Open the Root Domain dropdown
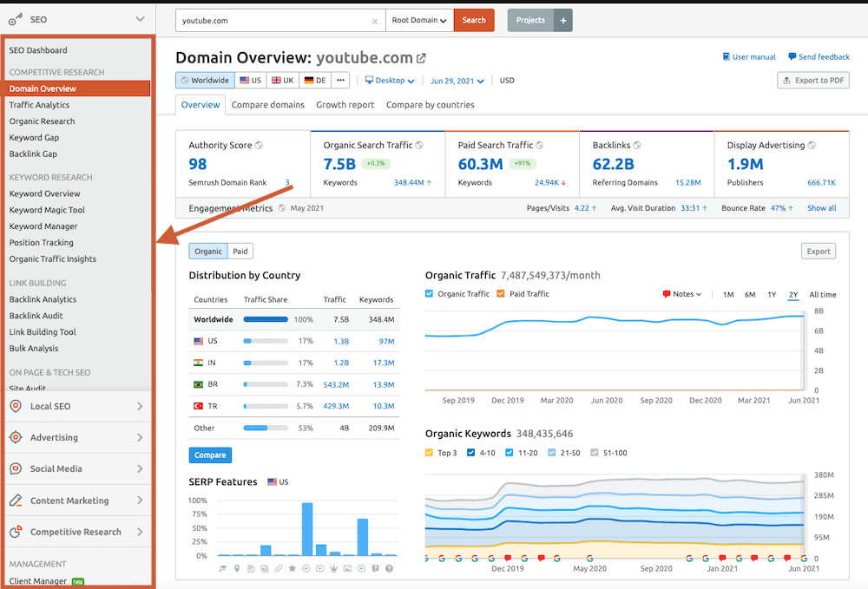The height and width of the screenshot is (589, 868). coord(419,21)
